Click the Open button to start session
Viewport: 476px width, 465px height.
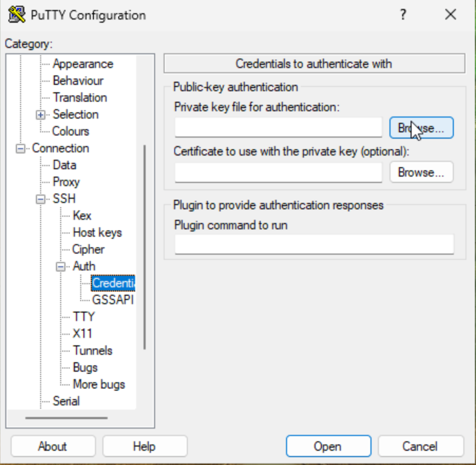click(328, 446)
